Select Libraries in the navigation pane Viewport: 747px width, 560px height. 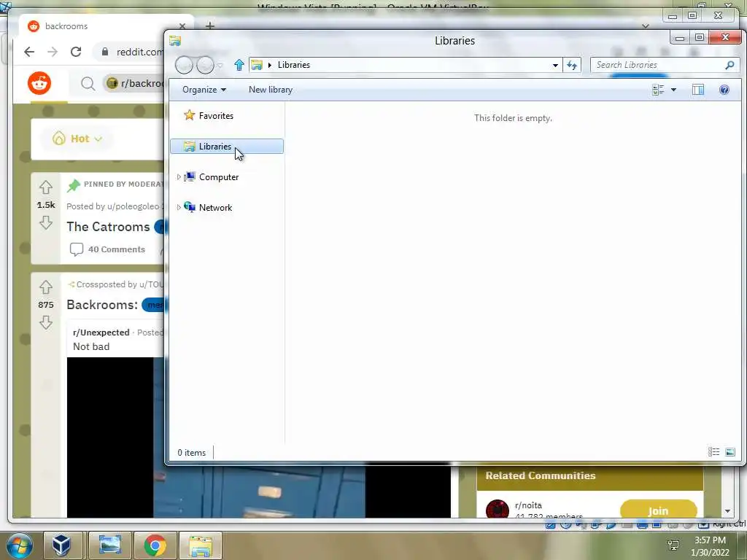pos(227,146)
